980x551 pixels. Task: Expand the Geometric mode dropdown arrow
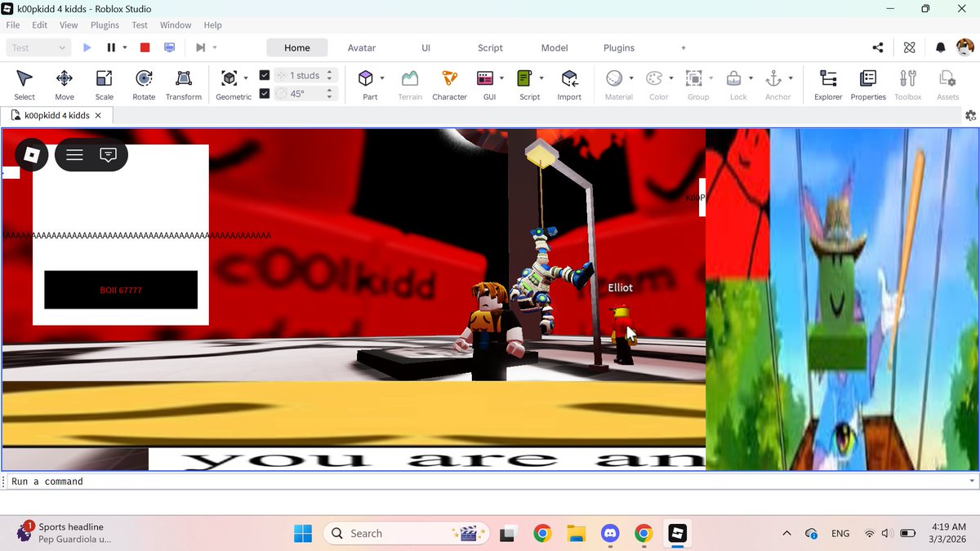coord(246,78)
